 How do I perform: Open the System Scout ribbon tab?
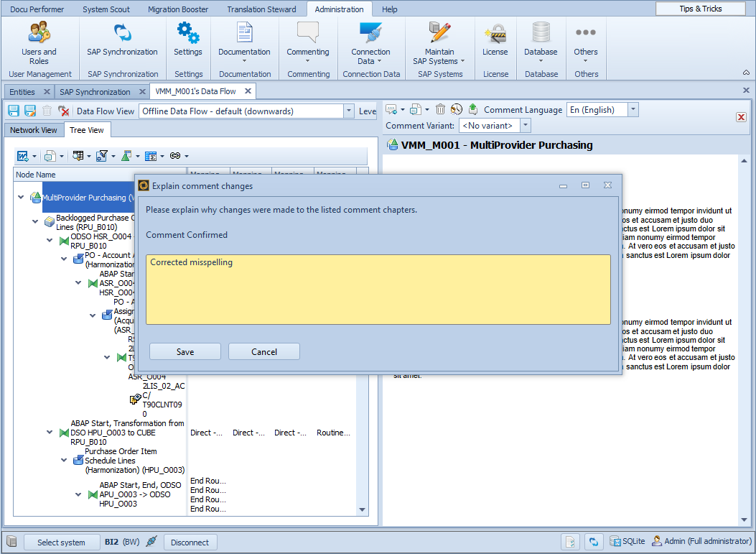(106, 9)
